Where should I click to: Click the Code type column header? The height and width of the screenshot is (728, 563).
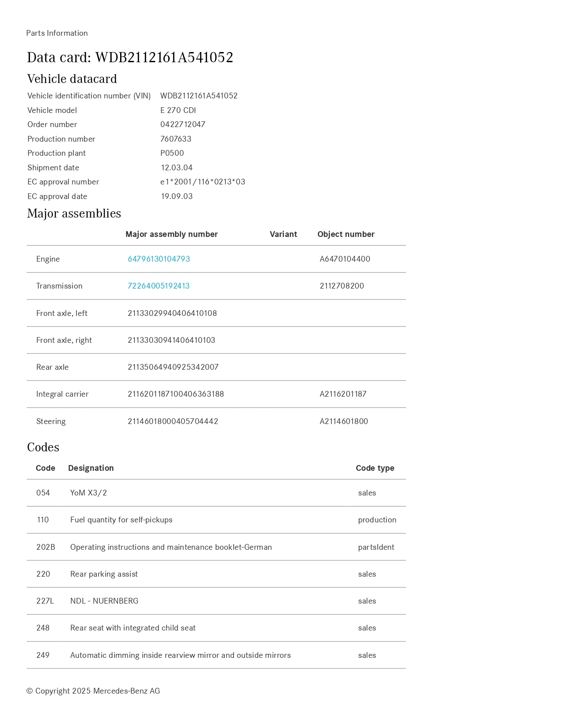[375, 468]
